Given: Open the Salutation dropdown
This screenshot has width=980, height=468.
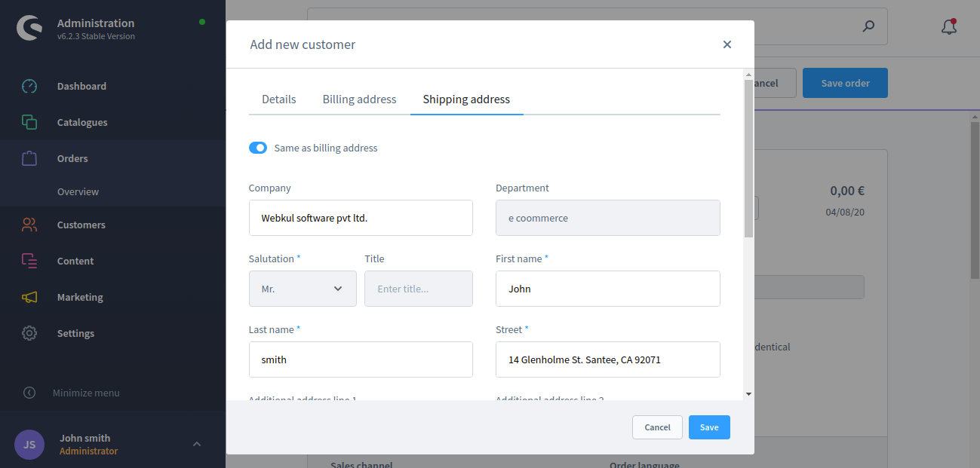Looking at the screenshot, I should point(303,289).
